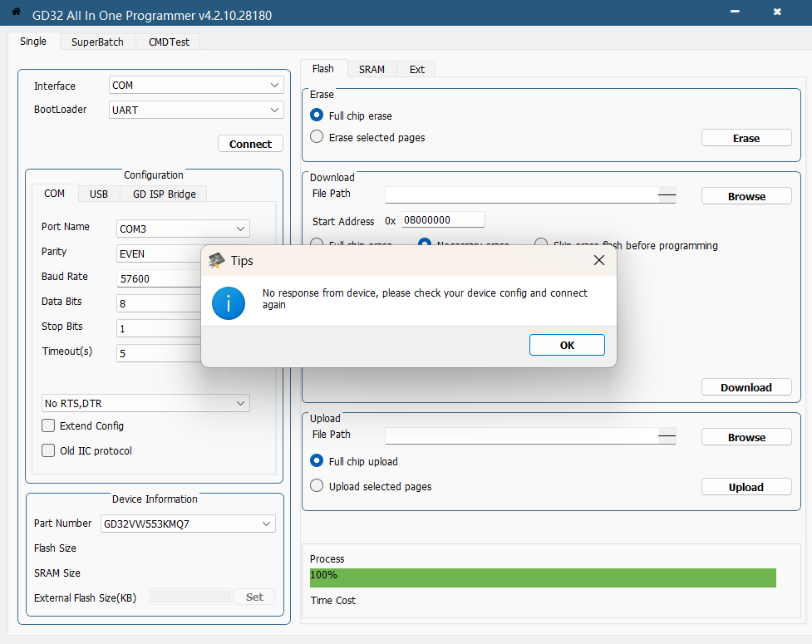This screenshot has width=812, height=644.
Task: Click the home icon in title bar
Action: 15,12
